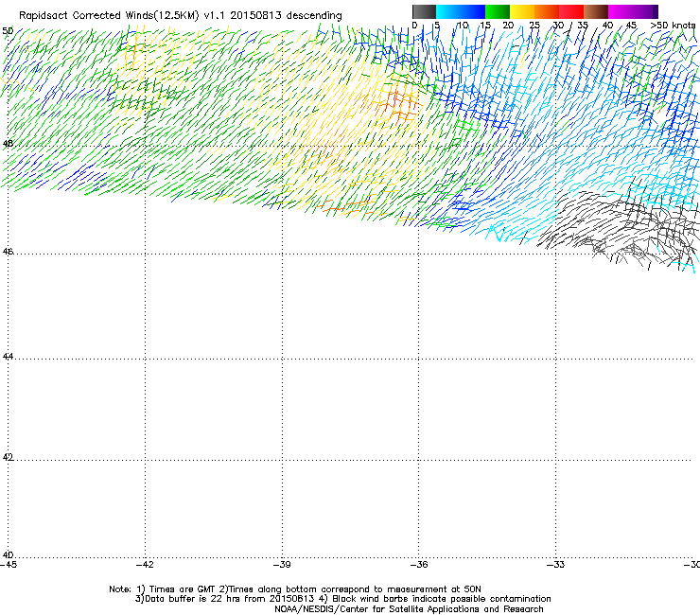
Task: Click the longitude label -33
Action: [555, 565]
